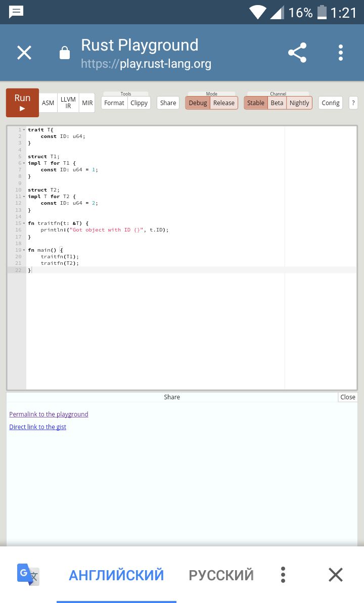
Task: Click the 'traitfn(T1);' code line
Action: coord(60,256)
